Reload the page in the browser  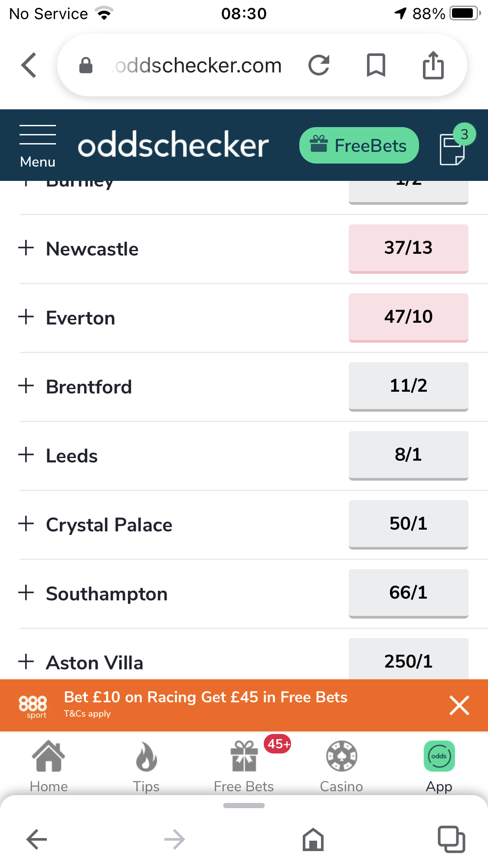point(319,66)
